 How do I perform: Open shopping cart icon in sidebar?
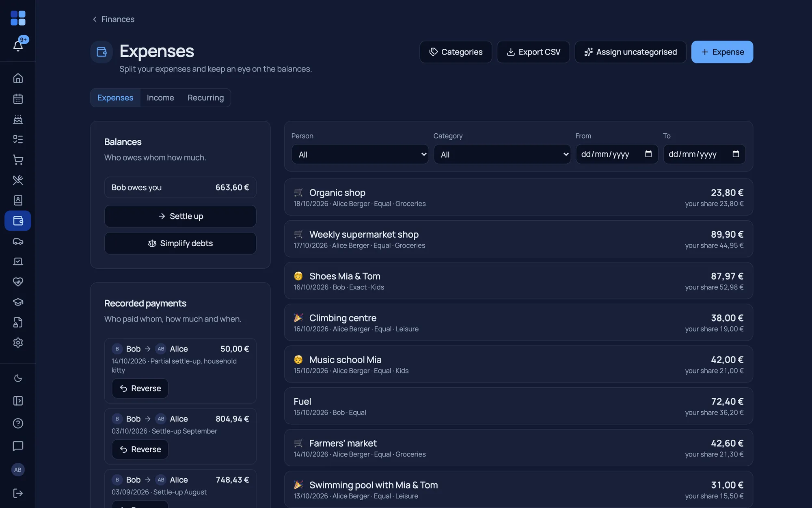(18, 160)
